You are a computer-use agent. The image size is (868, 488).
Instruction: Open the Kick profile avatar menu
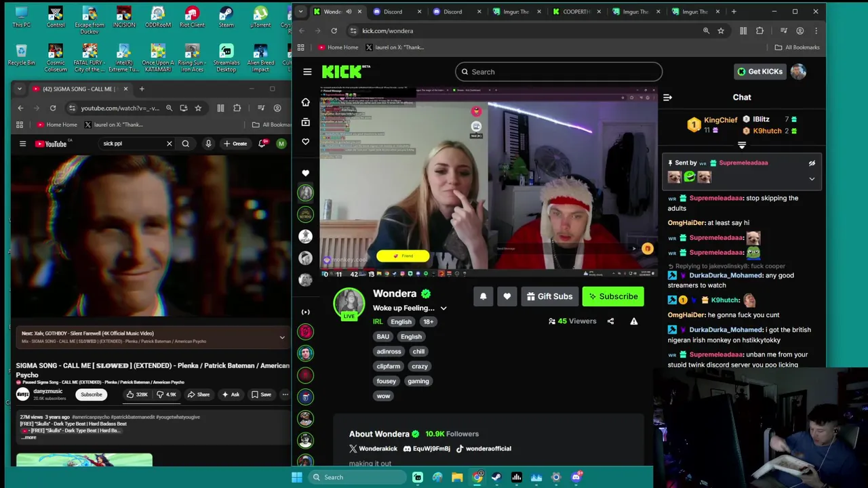click(798, 72)
